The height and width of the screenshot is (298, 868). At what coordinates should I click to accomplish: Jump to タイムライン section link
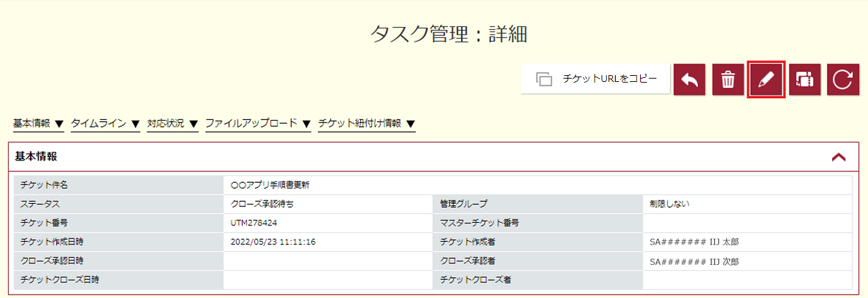tap(105, 124)
